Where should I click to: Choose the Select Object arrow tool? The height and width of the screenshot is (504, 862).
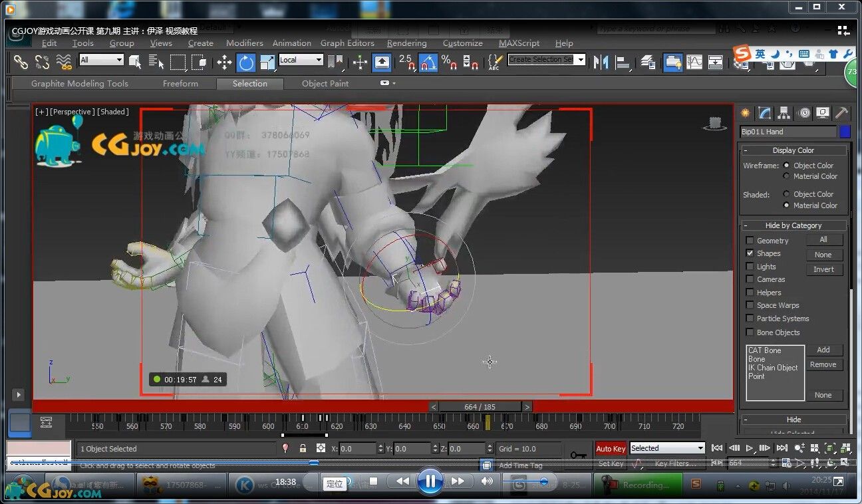click(x=135, y=62)
